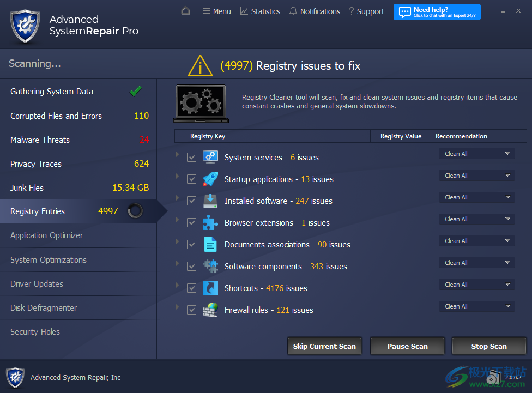The image size is (532, 393).
Task: Click the Startup applications rocket icon
Action: point(210,179)
